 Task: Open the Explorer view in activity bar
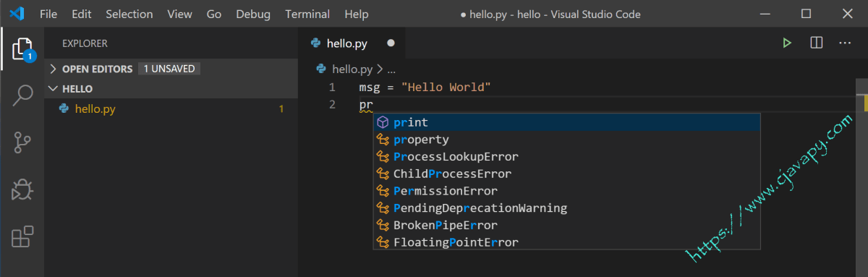[22, 48]
